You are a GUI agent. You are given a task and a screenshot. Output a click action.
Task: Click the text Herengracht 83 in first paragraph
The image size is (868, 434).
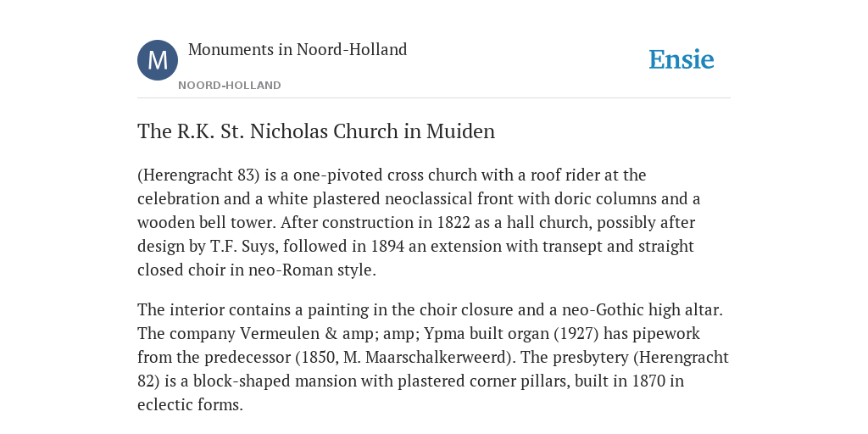198,175
